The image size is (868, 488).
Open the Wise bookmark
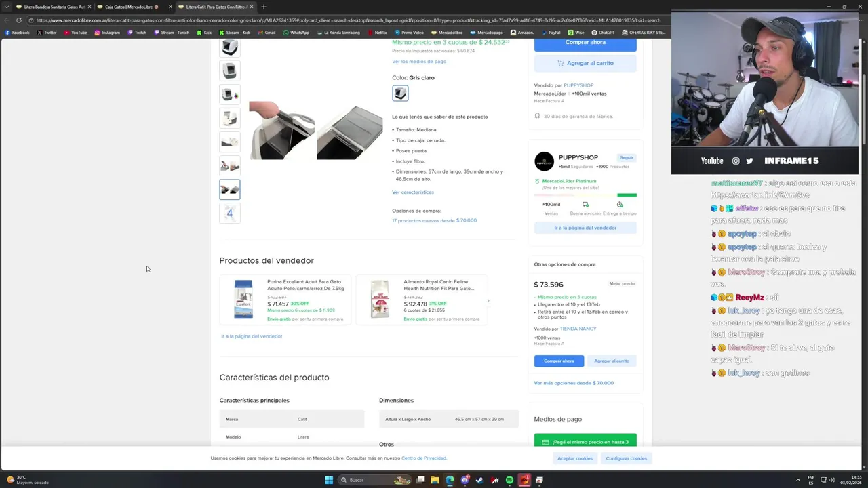(x=576, y=33)
